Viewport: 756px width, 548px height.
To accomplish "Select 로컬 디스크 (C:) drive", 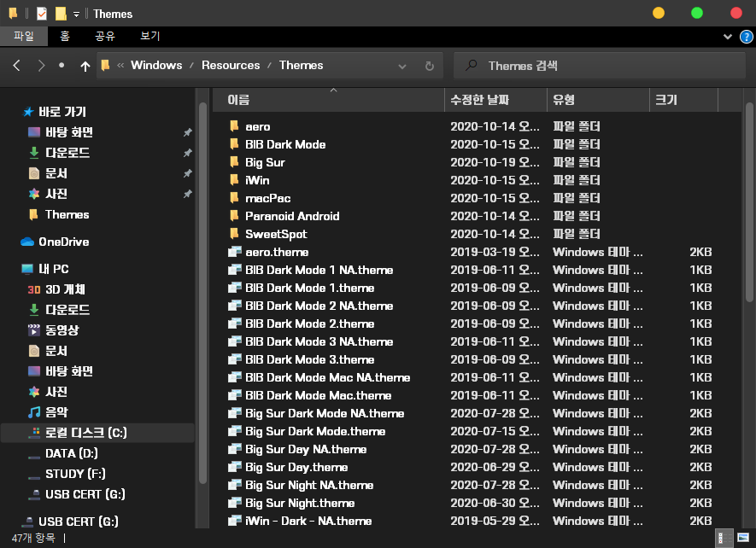I will [98, 432].
